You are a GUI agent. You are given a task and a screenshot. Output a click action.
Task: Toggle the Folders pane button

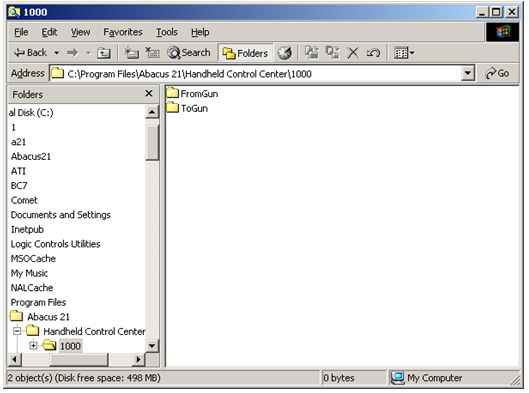click(245, 53)
